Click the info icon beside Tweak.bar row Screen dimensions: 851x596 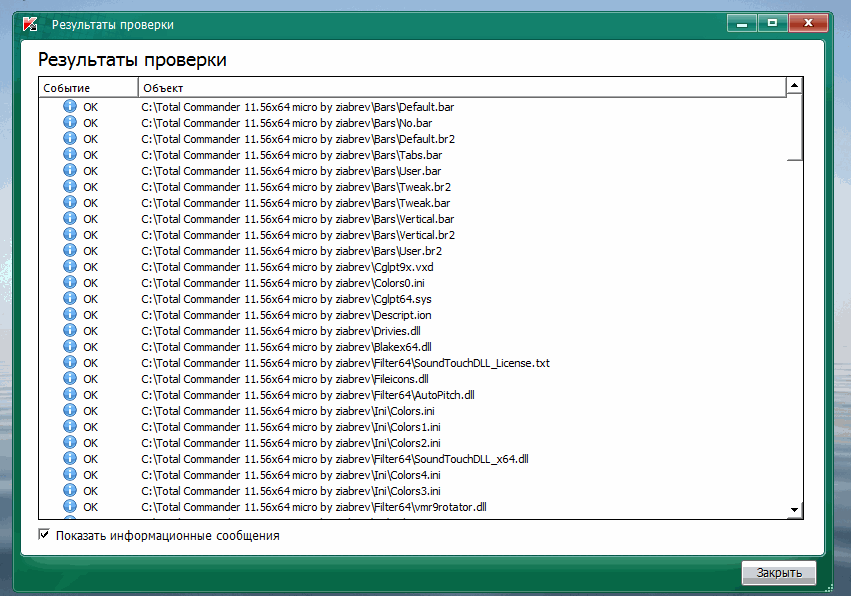(70, 202)
